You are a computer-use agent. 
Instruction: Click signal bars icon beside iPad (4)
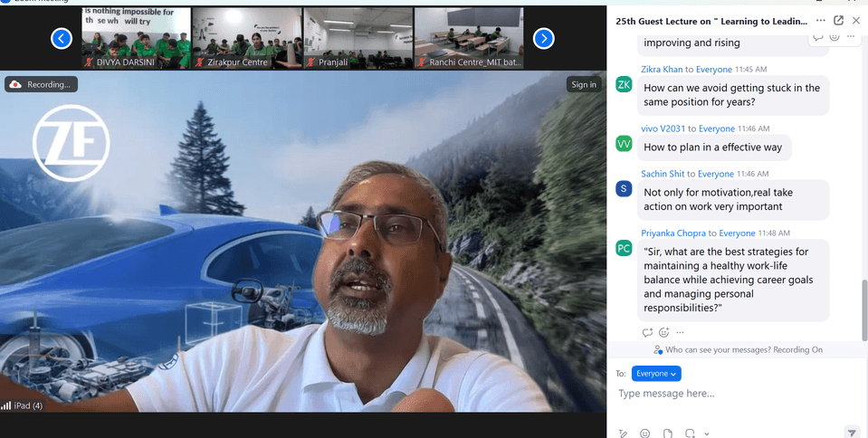(6, 405)
